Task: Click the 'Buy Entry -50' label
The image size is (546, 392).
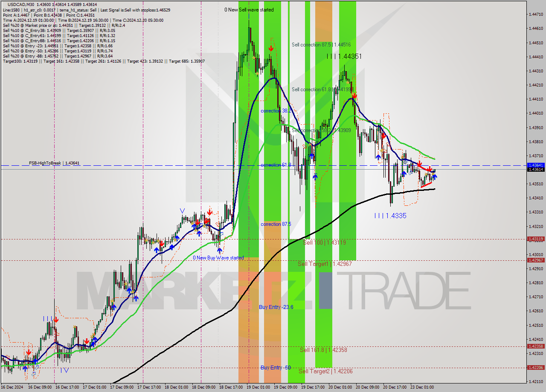Action: coord(276,367)
